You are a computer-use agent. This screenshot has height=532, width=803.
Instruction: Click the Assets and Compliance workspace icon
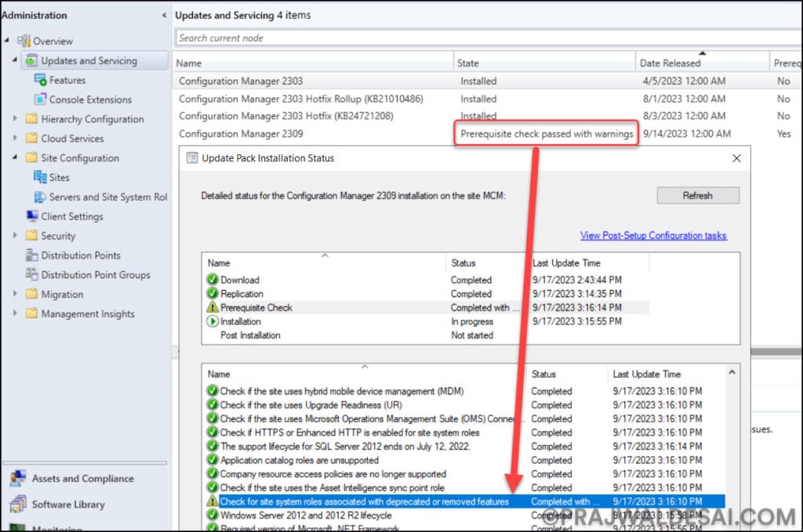[x=18, y=478]
